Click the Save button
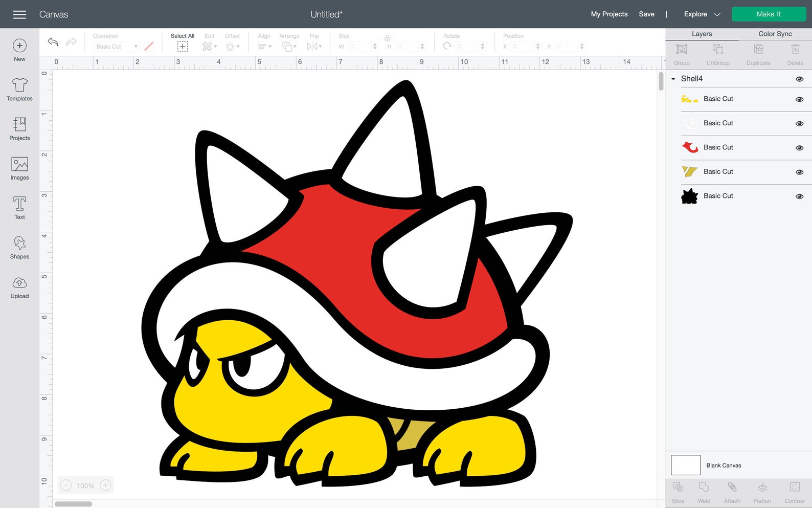812x508 pixels. [646, 14]
